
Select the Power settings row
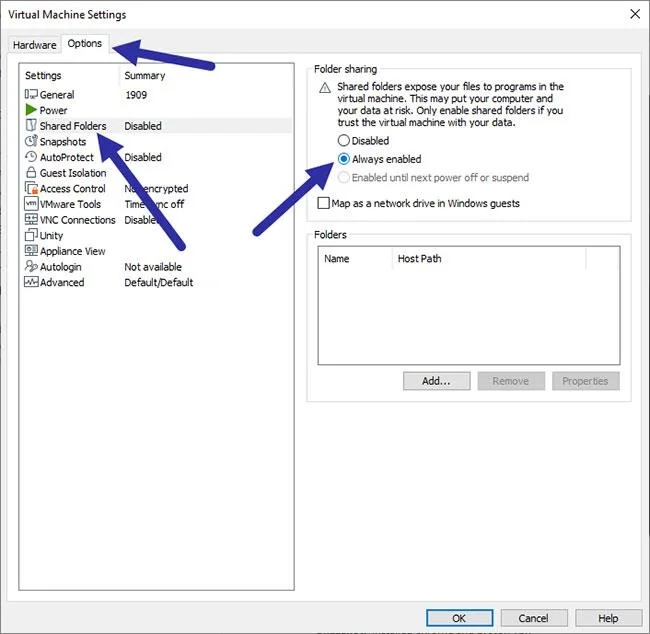(157, 110)
